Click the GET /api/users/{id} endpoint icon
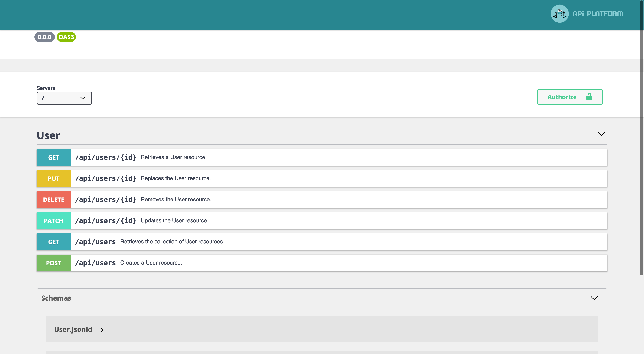The height and width of the screenshot is (354, 644). 53,157
